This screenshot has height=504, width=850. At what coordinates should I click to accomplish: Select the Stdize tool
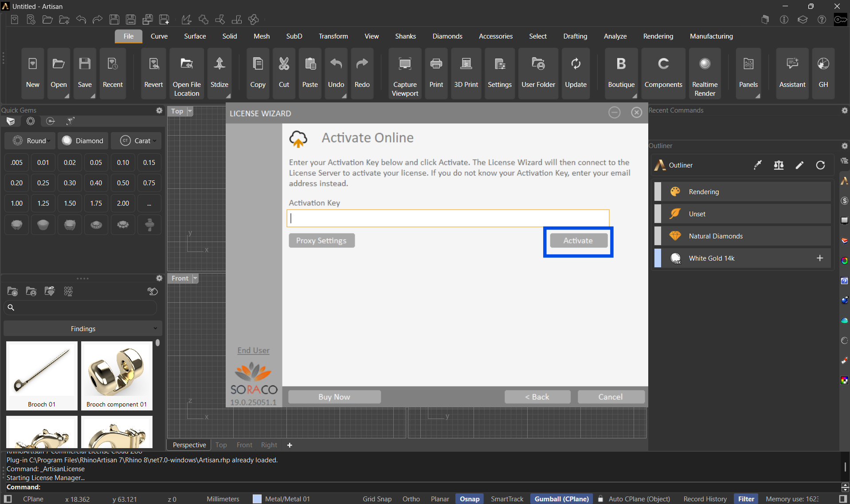point(219,73)
